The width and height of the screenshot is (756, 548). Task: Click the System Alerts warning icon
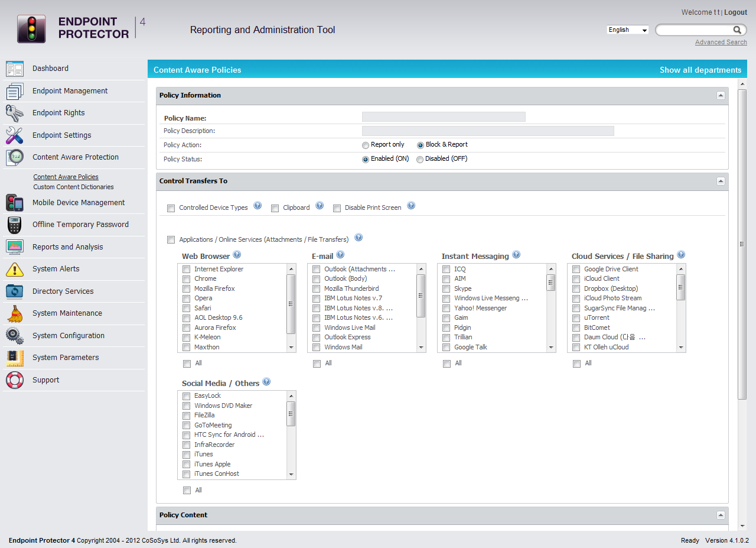(15, 269)
